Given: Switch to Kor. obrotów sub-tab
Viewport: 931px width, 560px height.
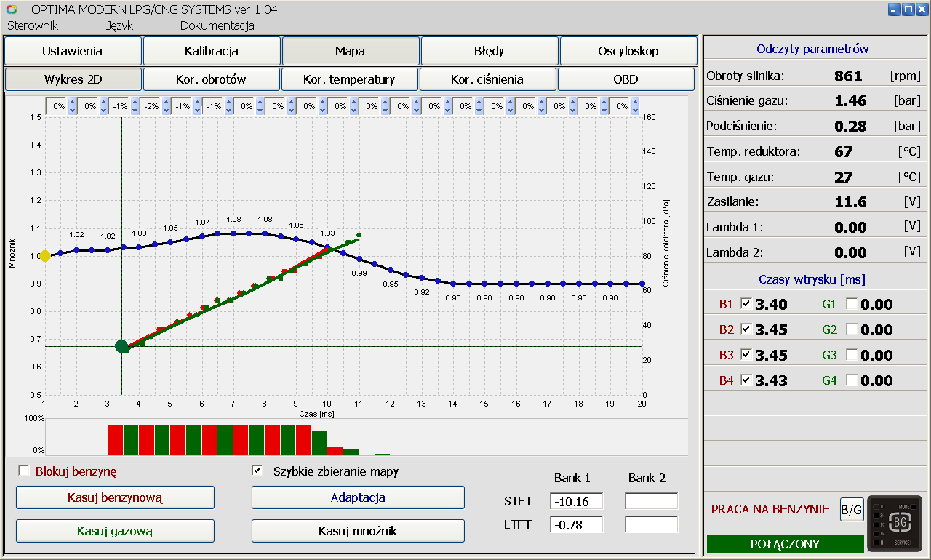Looking at the screenshot, I should (211, 79).
